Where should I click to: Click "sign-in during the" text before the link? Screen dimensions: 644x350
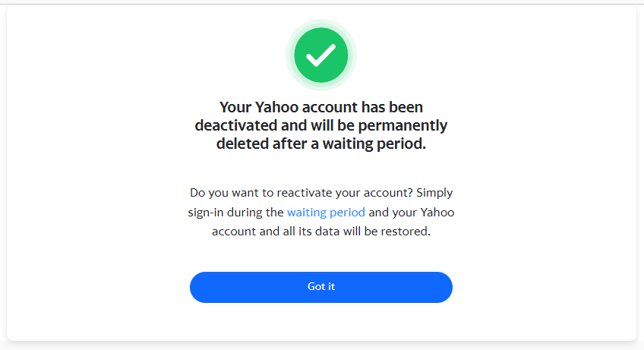coord(235,213)
